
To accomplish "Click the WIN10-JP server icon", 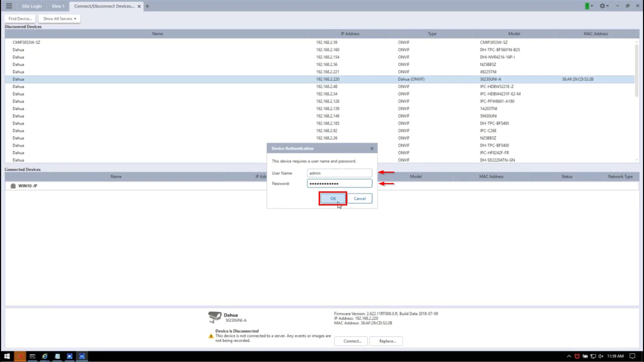I will point(13,186).
